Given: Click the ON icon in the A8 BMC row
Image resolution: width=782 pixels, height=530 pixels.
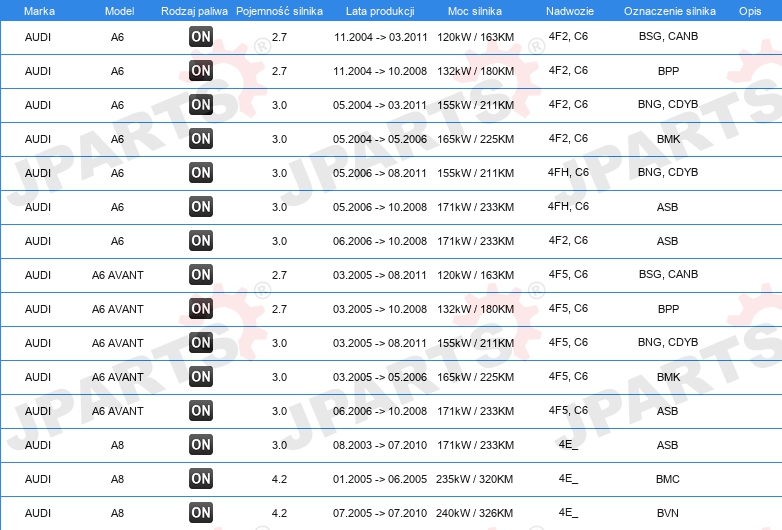Looking at the screenshot, I should point(201,478).
